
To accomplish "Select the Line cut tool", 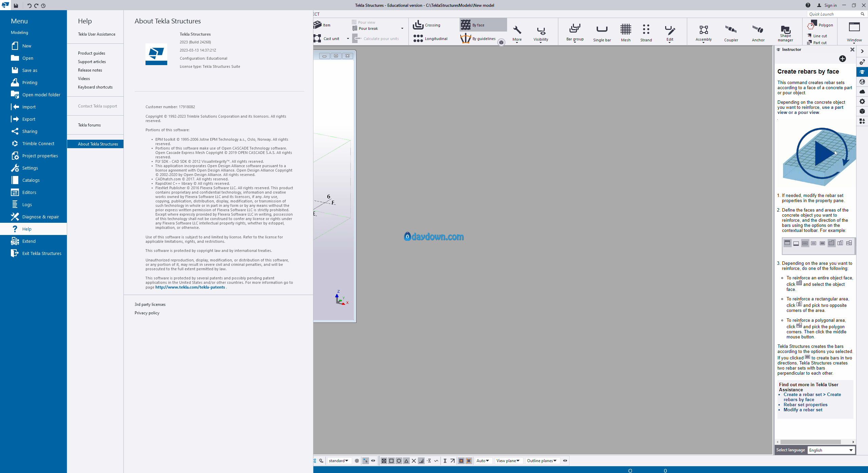I will 817,36.
